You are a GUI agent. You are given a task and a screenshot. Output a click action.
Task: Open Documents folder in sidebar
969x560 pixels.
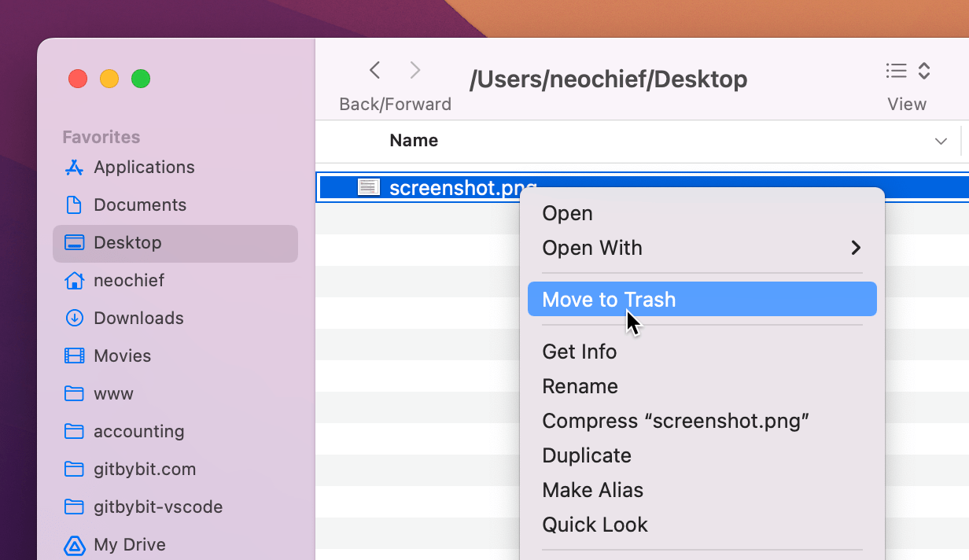tap(139, 205)
